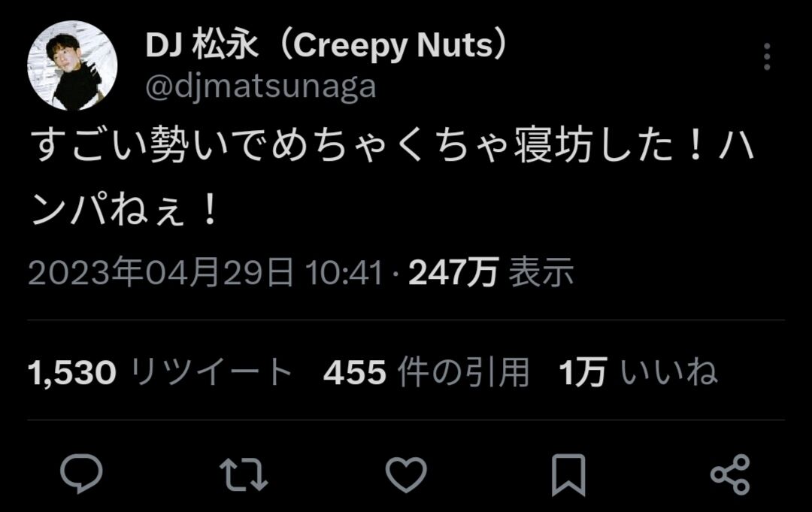Open the share icon options
812x512 pixels.
[730, 474]
